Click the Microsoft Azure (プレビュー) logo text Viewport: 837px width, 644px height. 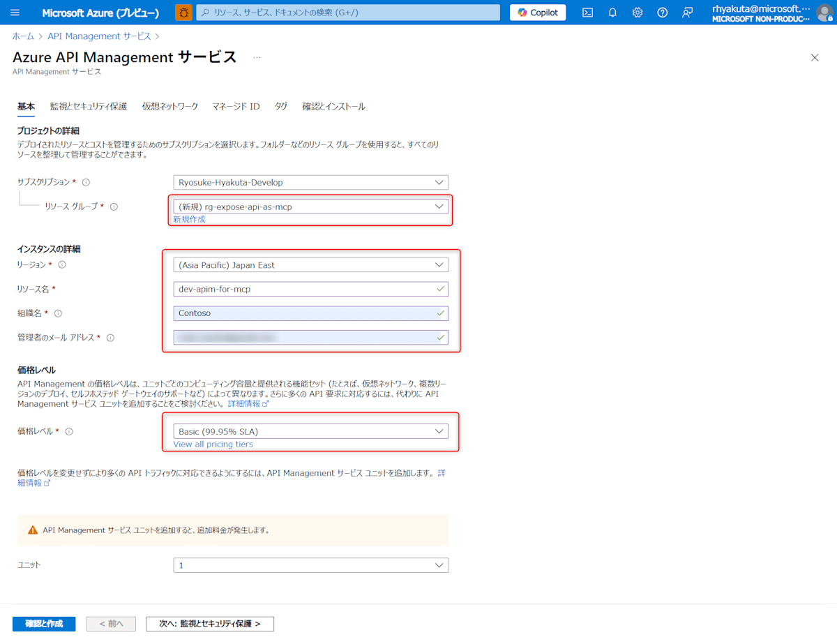pyautogui.click(x=100, y=13)
